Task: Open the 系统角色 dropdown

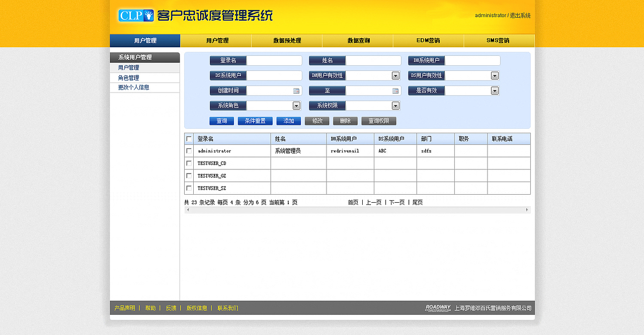Action: coord(296,106)
